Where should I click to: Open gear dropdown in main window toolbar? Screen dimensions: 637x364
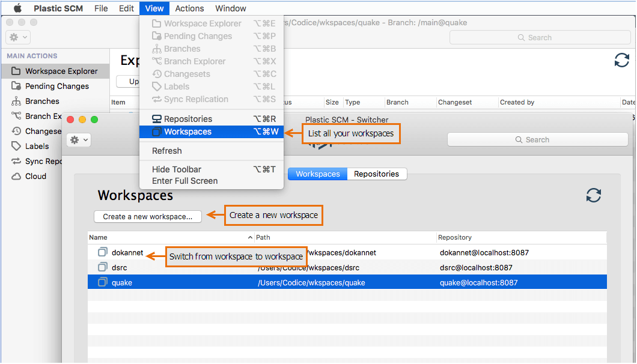18,37
